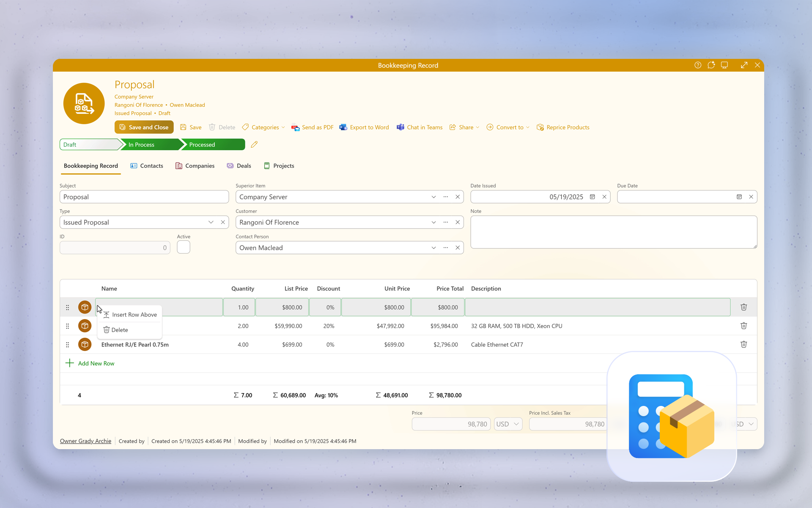Expand the Type dropdown arrow
The image size is (812, 508).
pos(211,222)
